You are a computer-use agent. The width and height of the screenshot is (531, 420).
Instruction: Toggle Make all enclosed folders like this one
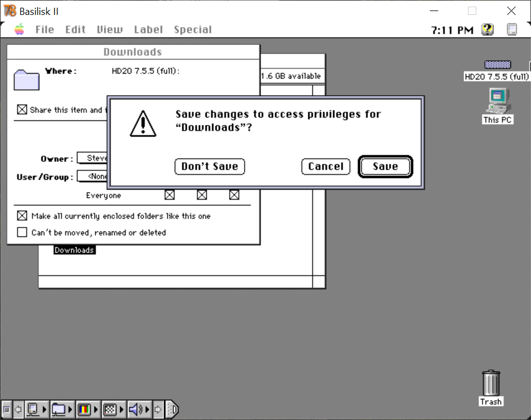(22, 216)
